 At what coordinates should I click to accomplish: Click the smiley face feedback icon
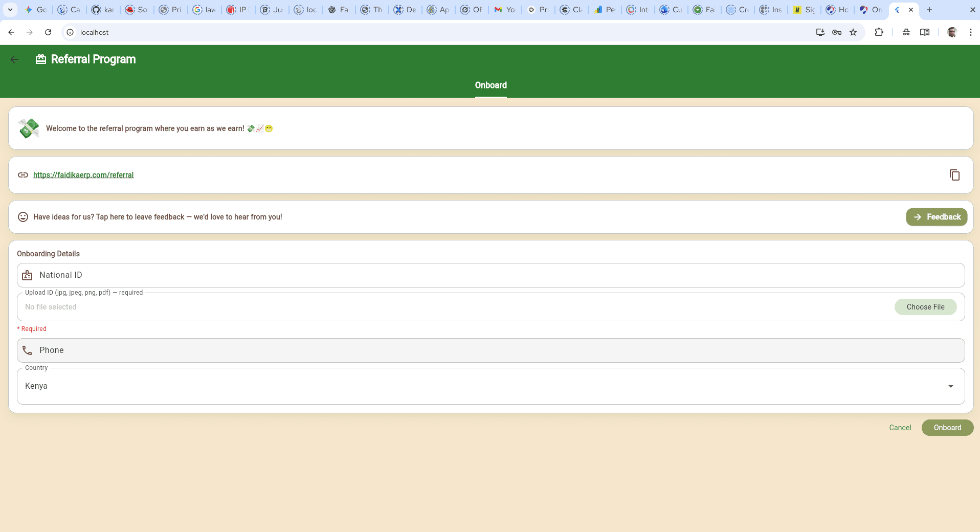tap(23, 217)
